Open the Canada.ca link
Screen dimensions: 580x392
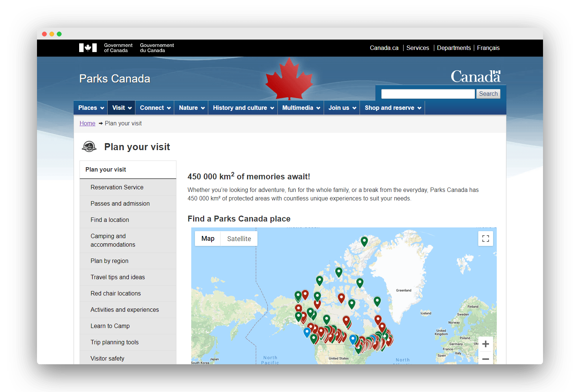coord(384,48)
